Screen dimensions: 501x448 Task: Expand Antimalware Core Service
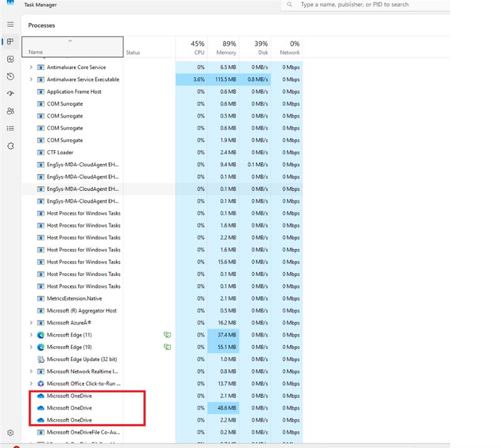click(x=31, y=67)
